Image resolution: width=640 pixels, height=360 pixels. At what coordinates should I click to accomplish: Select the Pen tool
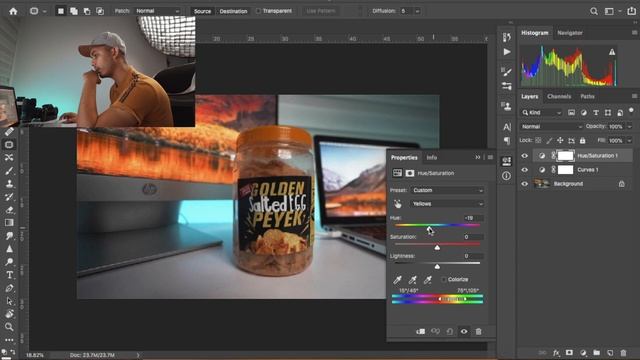click(x=9, y=288)
